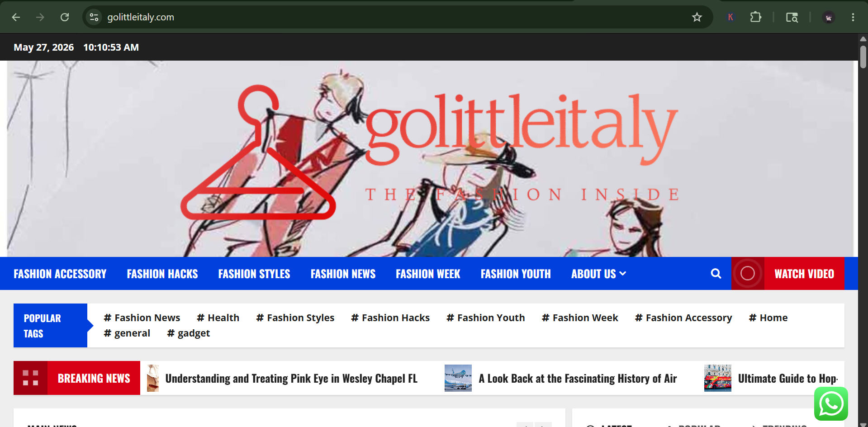Open the # Fashion News tag
This screenshot has width=868, height=427.
(142, 318)
